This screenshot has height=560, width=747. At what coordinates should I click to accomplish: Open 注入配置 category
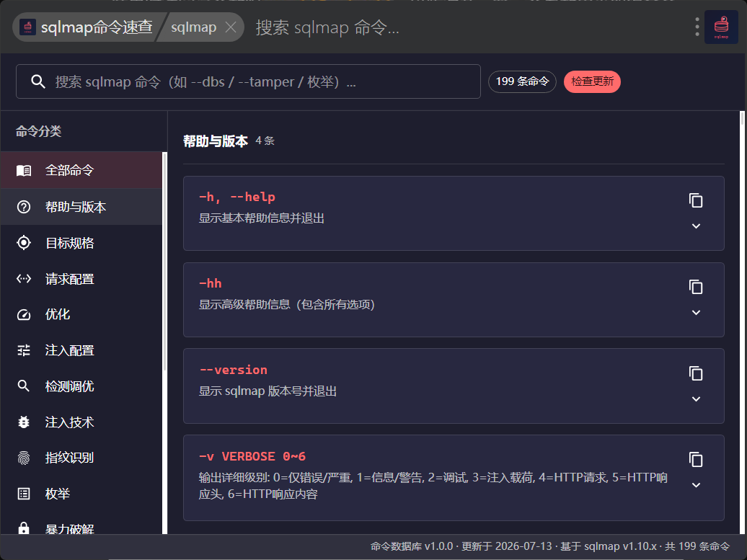81,350
